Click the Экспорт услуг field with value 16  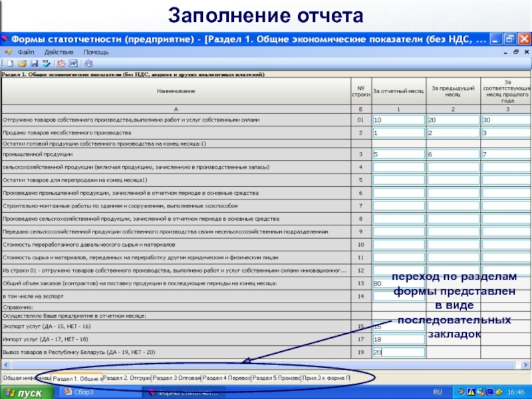coord(398,327)
